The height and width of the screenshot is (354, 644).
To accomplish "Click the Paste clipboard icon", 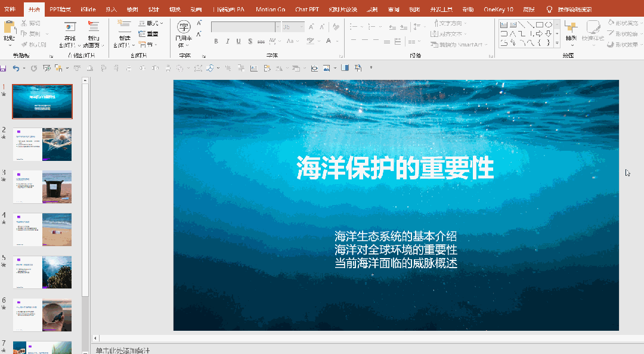I will pos(9,27).
